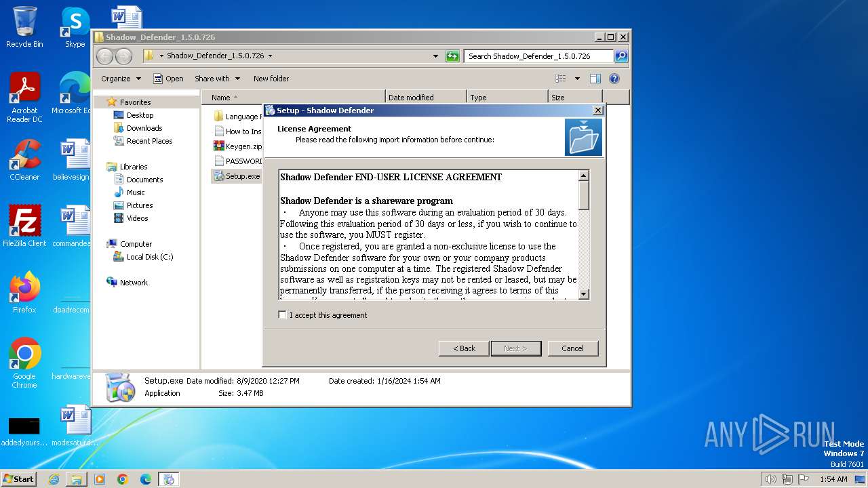Click Shadow Defender setup taskbar icon
Screen dimensions: 868x488
pyautogui.click(x=168, y=479)
